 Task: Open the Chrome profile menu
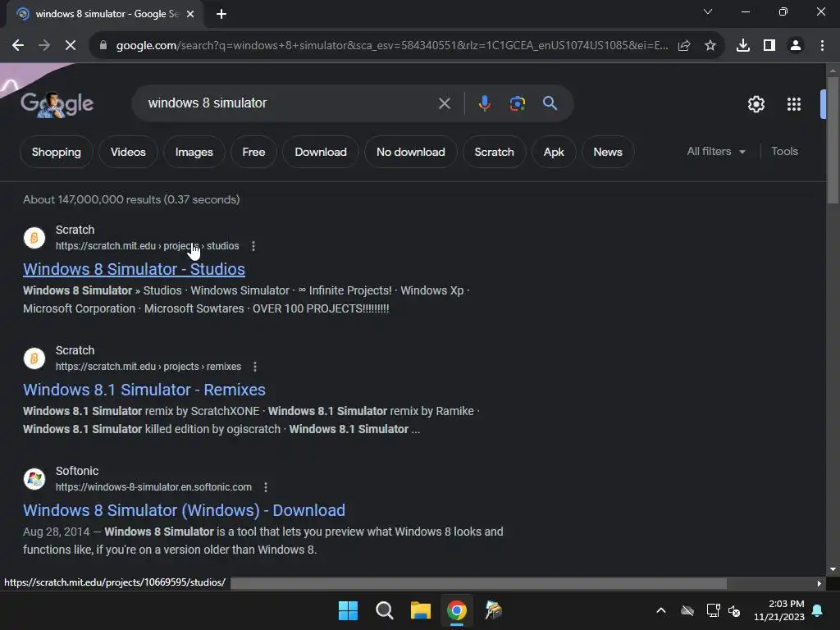pos(796,46)
